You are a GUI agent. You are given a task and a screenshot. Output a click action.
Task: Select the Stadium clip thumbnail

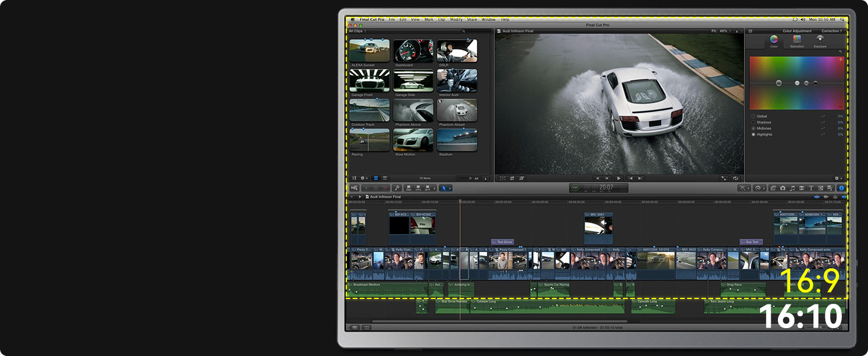point(457,140)
